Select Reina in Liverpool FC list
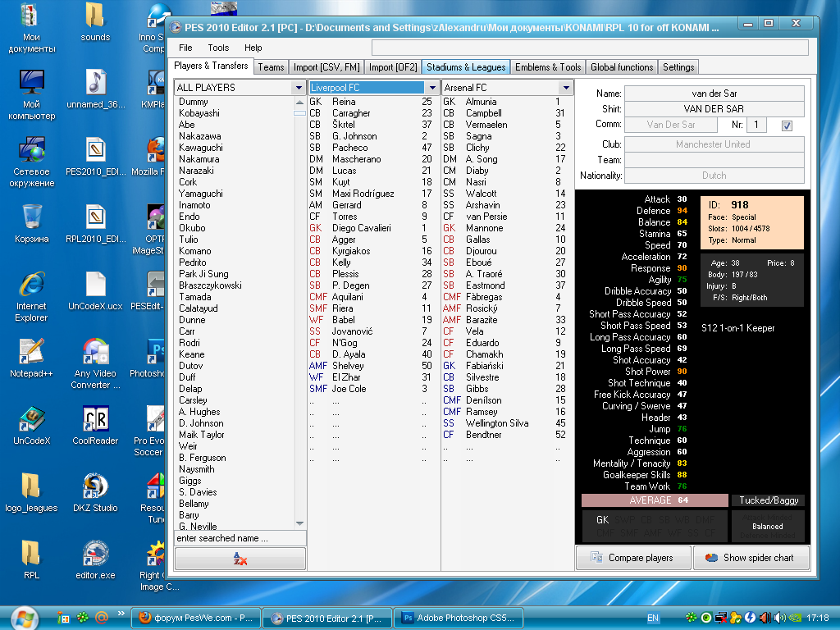Screen dimensions: 840x630 tap(373, 102)
